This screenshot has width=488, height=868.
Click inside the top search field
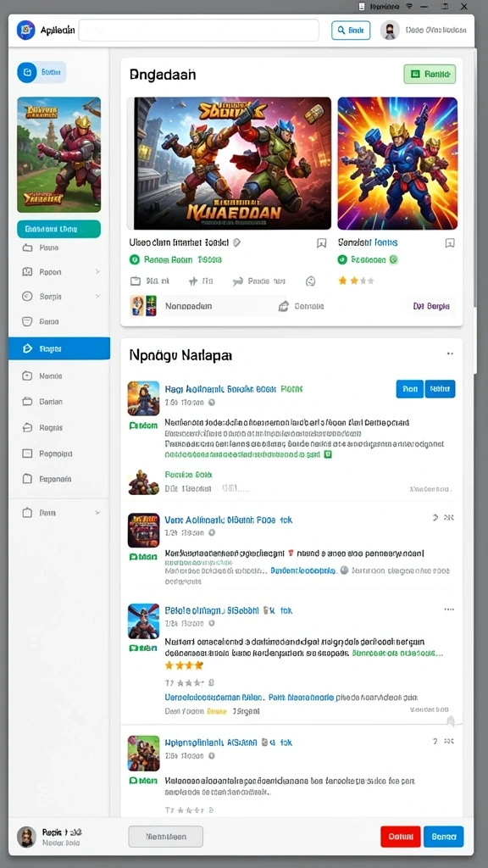click(198, 31)
